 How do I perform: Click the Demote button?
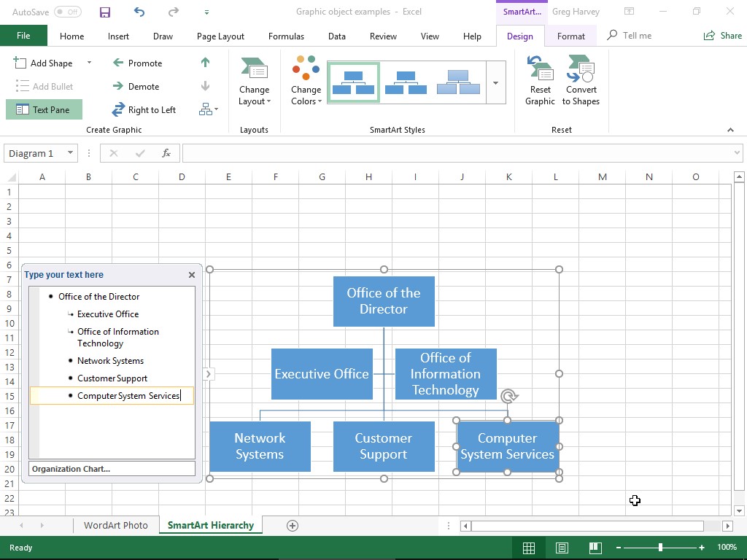pos(136,87)
